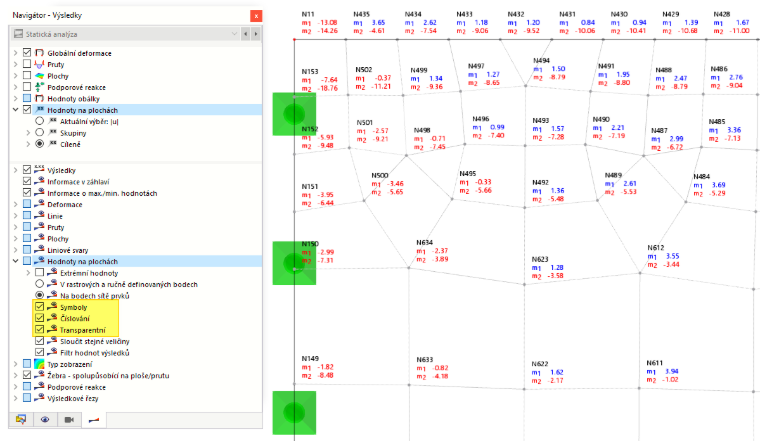Uncheck the Transparentní checkbox
The image size is (760, 441).
[x=40, y=330]
